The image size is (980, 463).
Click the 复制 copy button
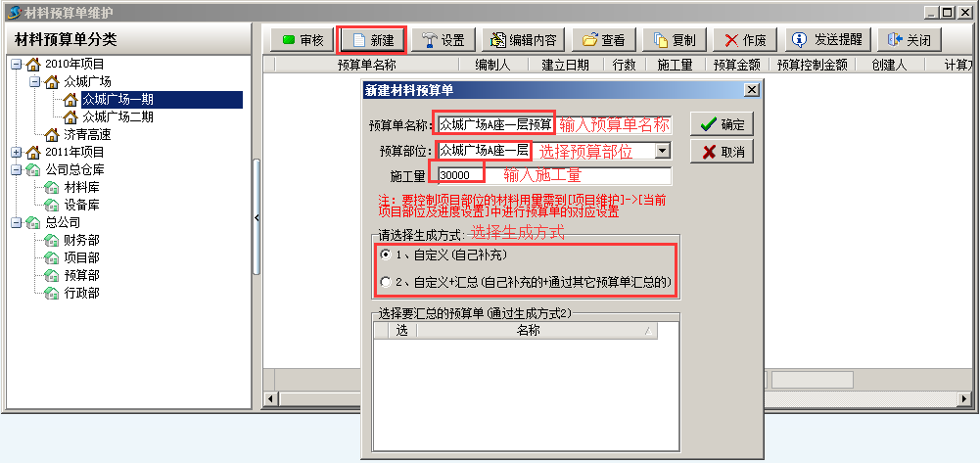(675, 40)
